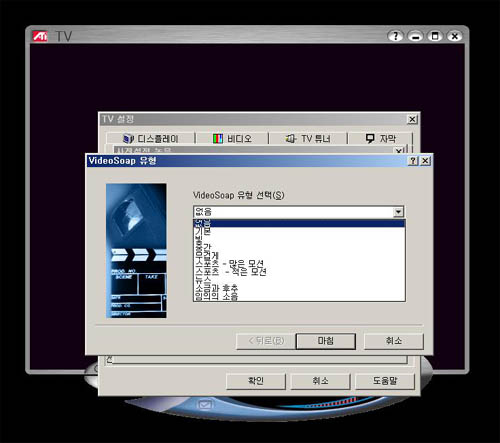
Task: Click the ATI logo in TV window title
Action: [x=40, y=36]
